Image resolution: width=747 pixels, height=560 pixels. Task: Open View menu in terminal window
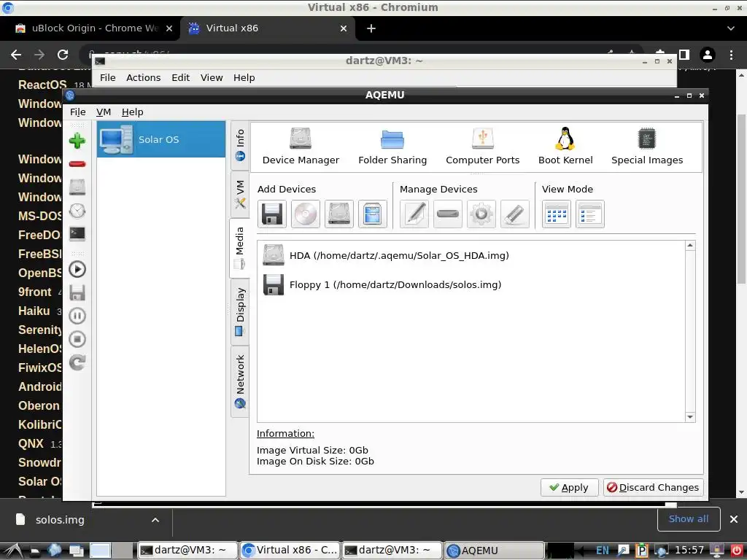[x=212, y=77]
